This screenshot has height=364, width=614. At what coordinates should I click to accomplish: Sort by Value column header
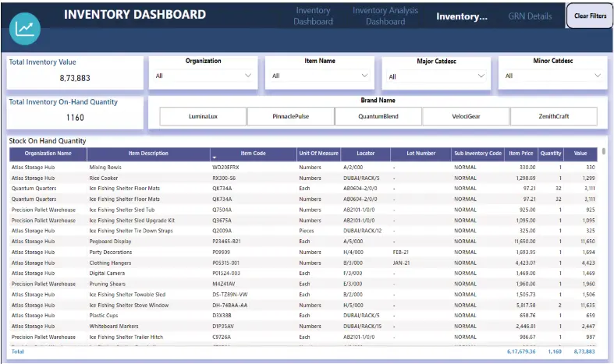point(580,154)
